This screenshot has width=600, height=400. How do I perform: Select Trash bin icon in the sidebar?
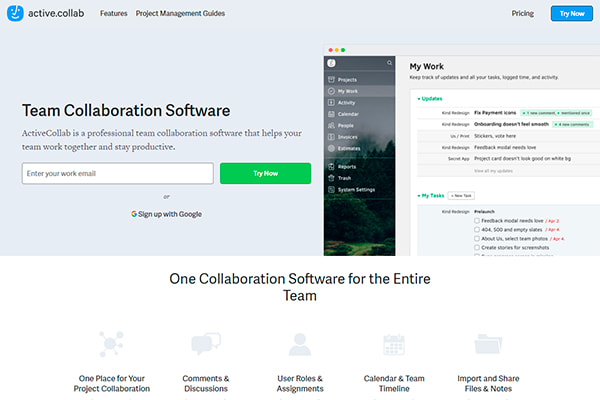tap(331, 178)
